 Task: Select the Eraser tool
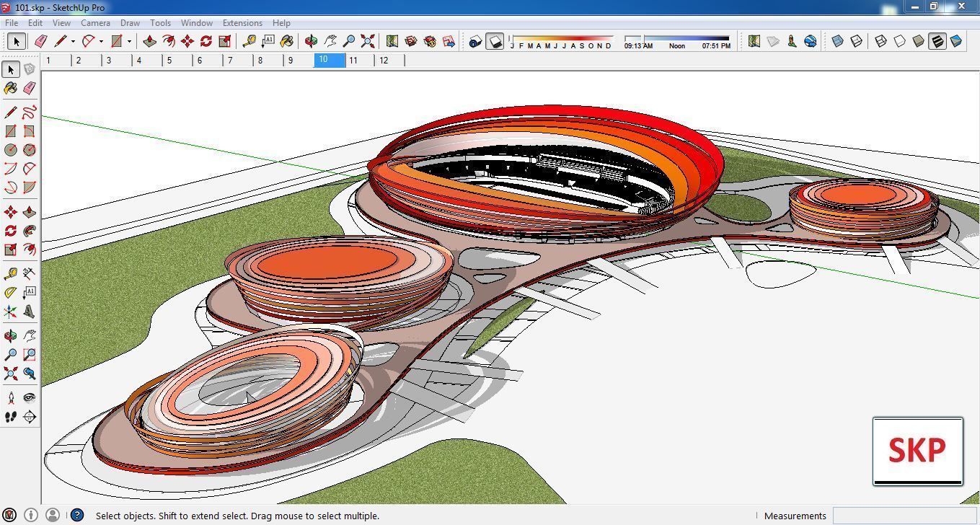30,88
